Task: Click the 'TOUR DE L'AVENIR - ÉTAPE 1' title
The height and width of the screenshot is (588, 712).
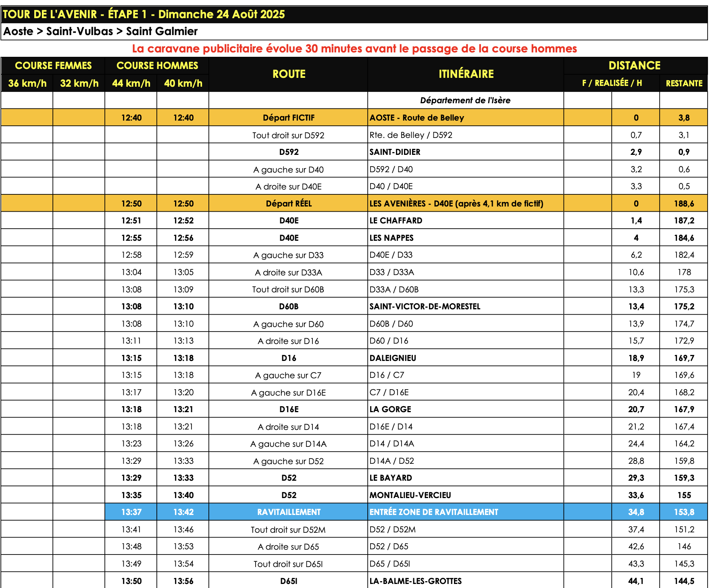Action: 144,15
